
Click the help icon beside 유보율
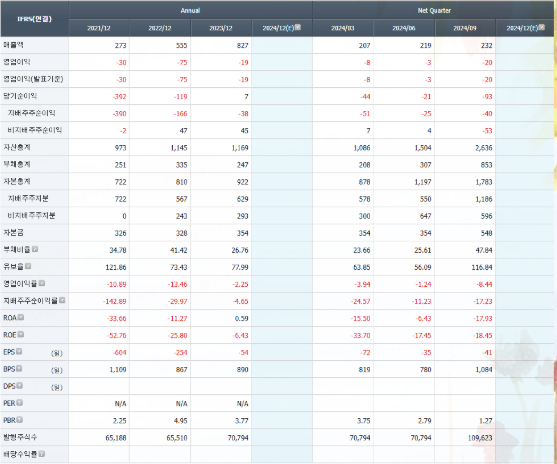28,266
